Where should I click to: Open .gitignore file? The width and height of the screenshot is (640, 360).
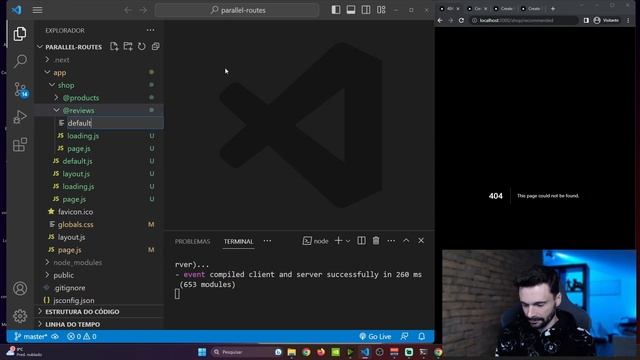coord(69,287)
